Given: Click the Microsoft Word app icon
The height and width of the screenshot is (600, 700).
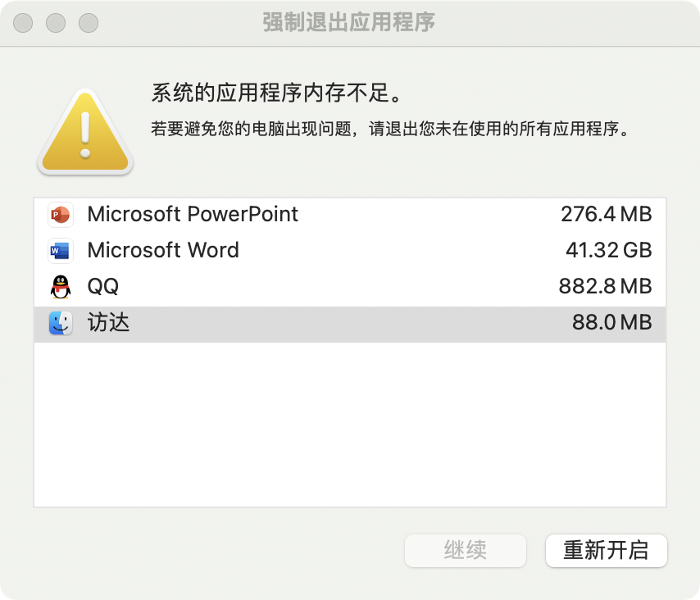Looking at the screenshot, I should pos(61,251).
